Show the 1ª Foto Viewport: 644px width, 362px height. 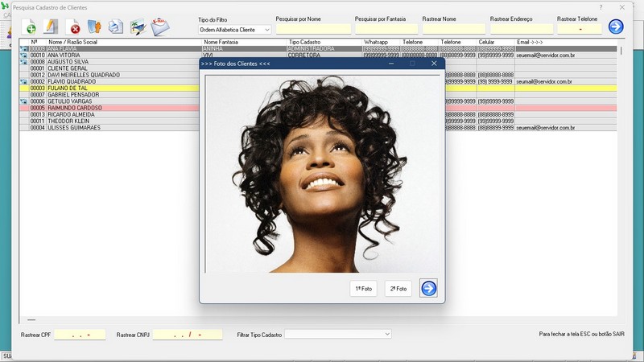pyautogui.click(x=364, y=289)
